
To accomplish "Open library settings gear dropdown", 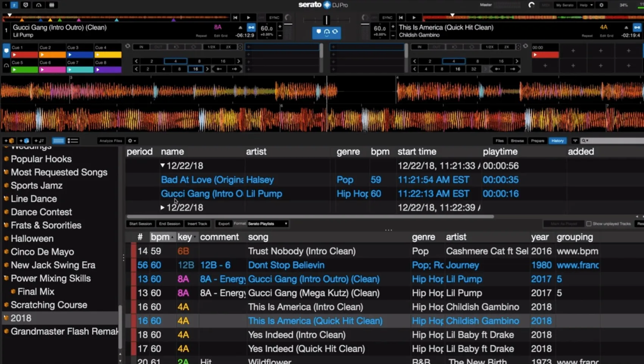I will pos(132,141).
